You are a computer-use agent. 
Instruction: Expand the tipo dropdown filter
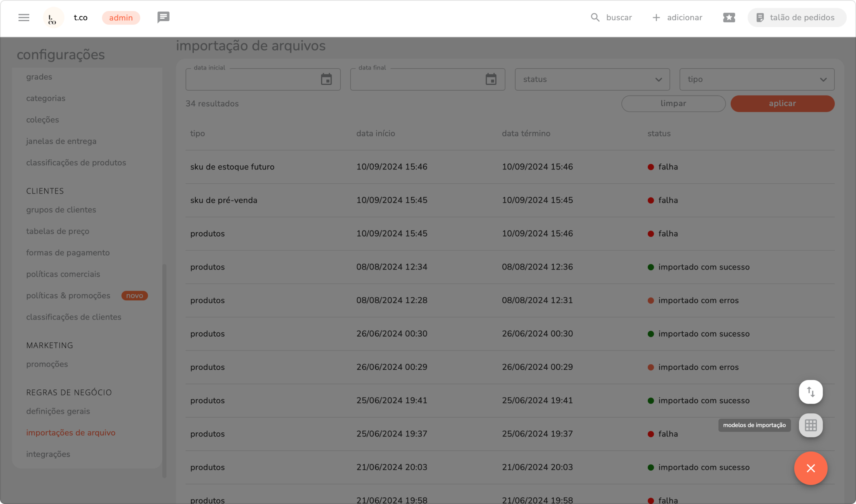(x=757, y=79)
